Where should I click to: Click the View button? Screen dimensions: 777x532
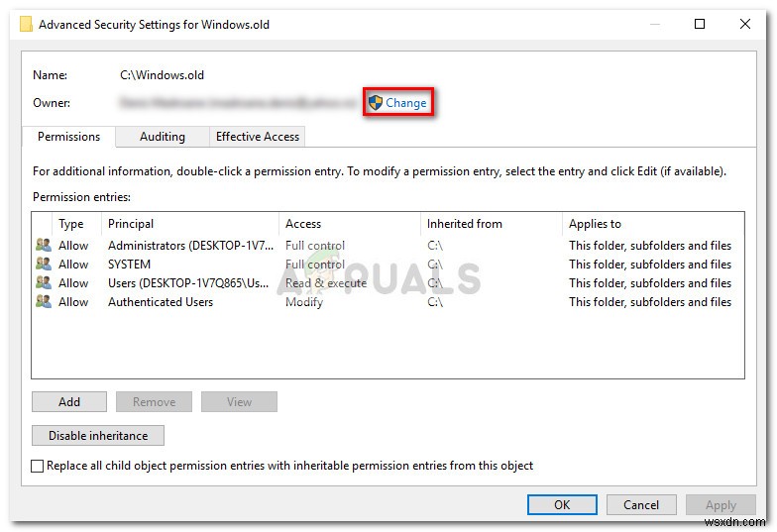tap(240, 402)
